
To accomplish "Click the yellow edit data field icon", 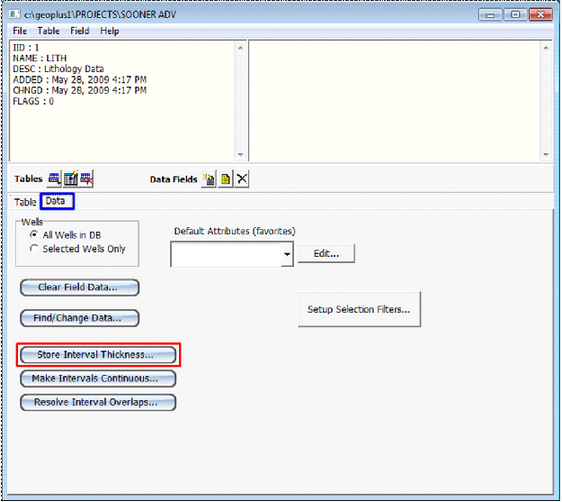I will [225, 179].
